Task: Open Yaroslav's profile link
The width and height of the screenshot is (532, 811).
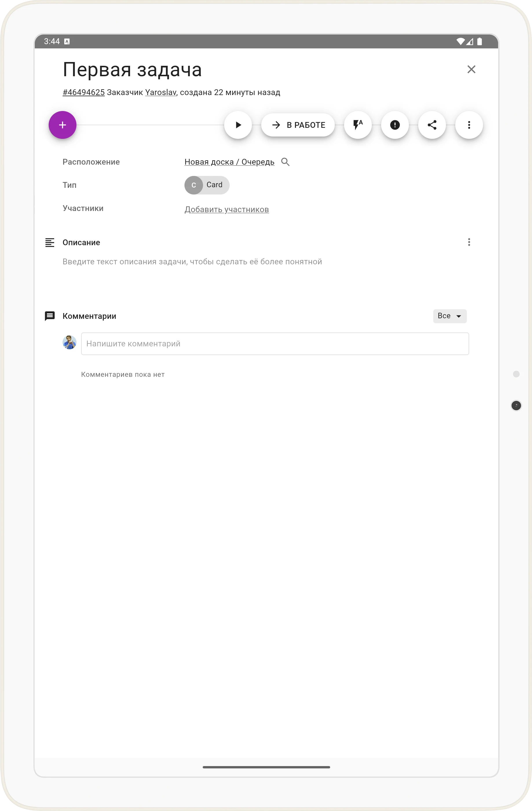Action: 161,92
